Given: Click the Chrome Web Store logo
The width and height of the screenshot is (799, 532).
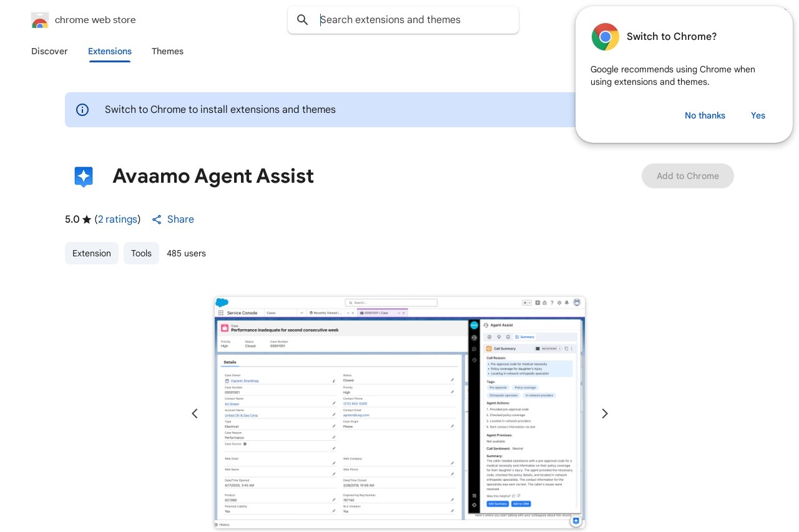Looking at the screenshot, I should (40, 20).
